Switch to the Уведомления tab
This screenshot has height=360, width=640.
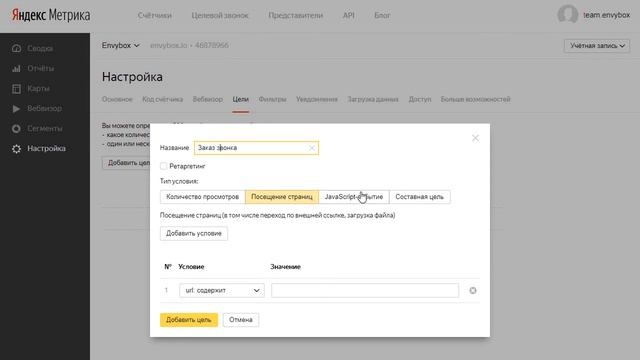[317, 99]
